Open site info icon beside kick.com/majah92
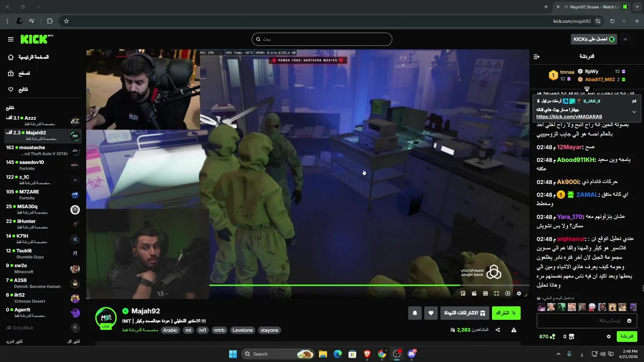 point(598,21)
